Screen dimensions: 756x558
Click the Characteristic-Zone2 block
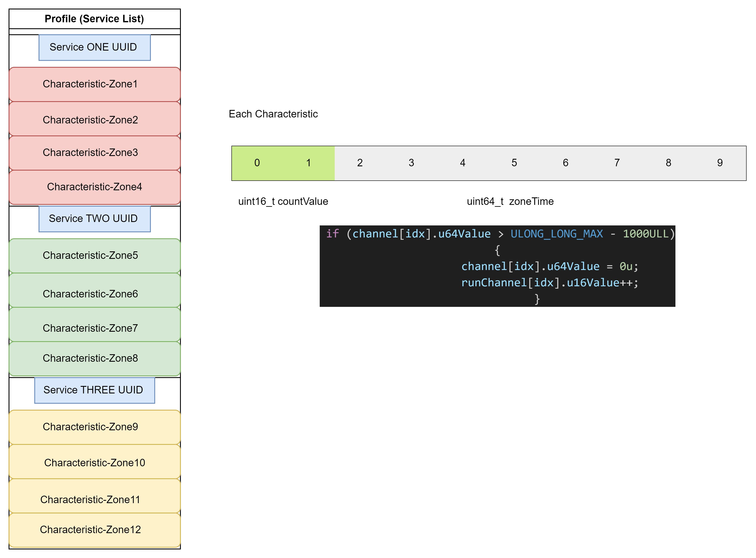(x=94, y=120)
